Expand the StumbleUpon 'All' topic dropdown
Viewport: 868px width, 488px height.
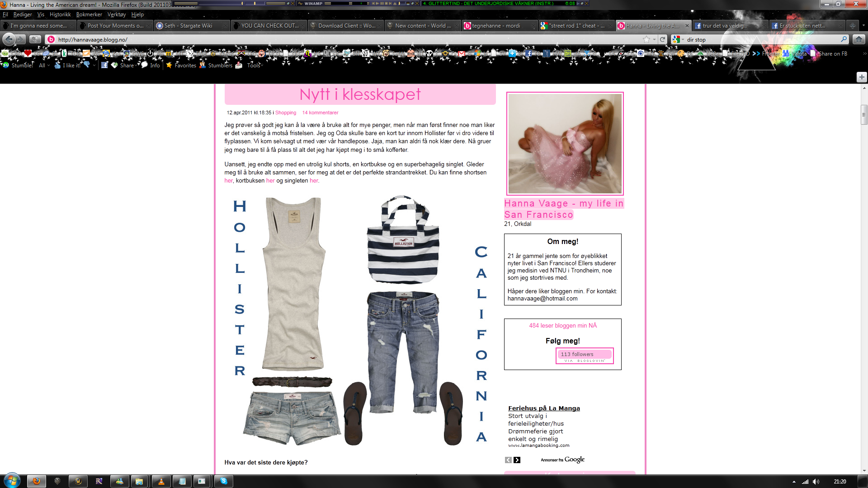[44, 65]
